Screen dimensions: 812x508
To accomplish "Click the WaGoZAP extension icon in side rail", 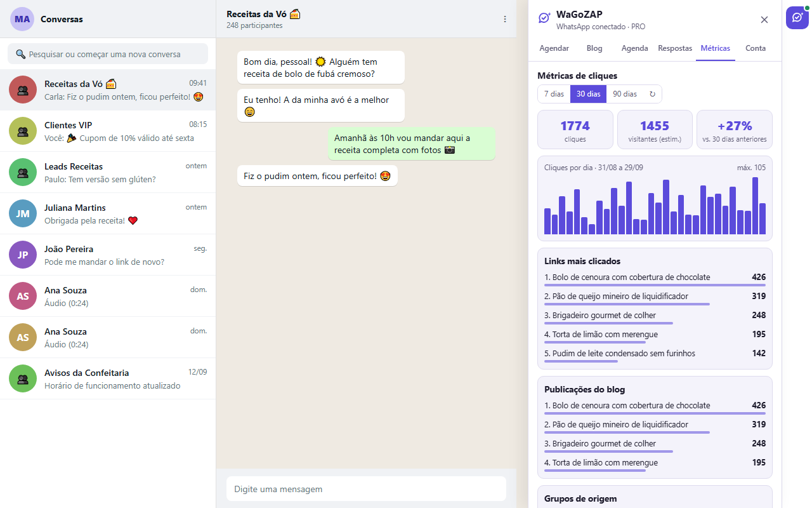I will tap(797, 18).
